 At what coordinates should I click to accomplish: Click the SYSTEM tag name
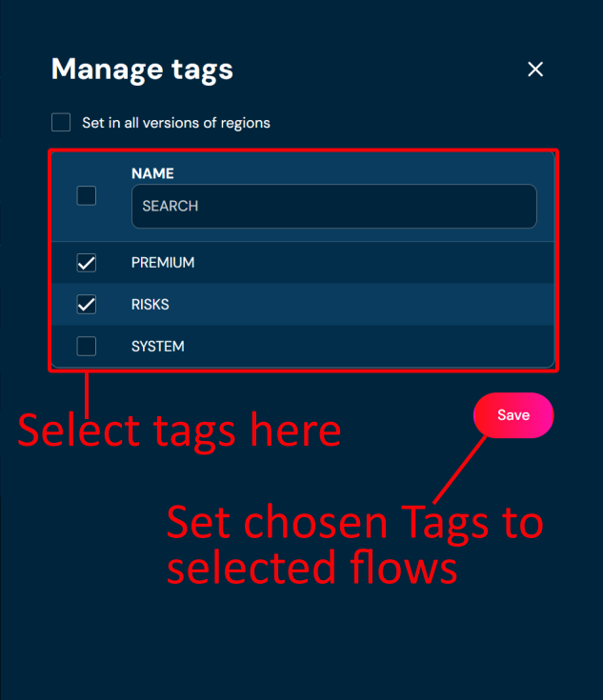[158, 347]
